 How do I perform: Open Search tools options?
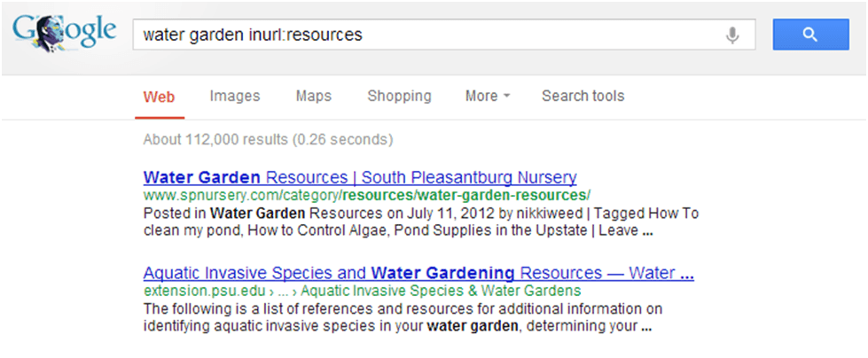583,96
